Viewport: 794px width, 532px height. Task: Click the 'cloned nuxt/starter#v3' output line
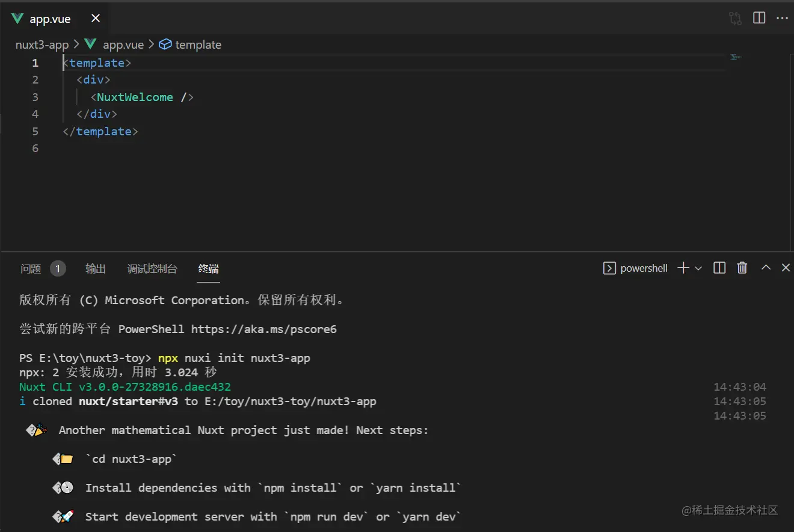(x=198, y=402)
